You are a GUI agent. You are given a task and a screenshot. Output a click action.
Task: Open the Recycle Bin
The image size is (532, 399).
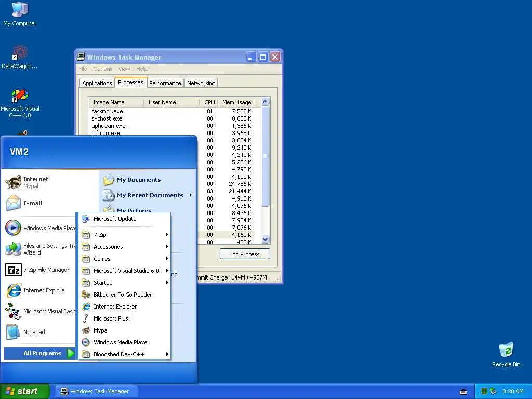coord(506,354)
